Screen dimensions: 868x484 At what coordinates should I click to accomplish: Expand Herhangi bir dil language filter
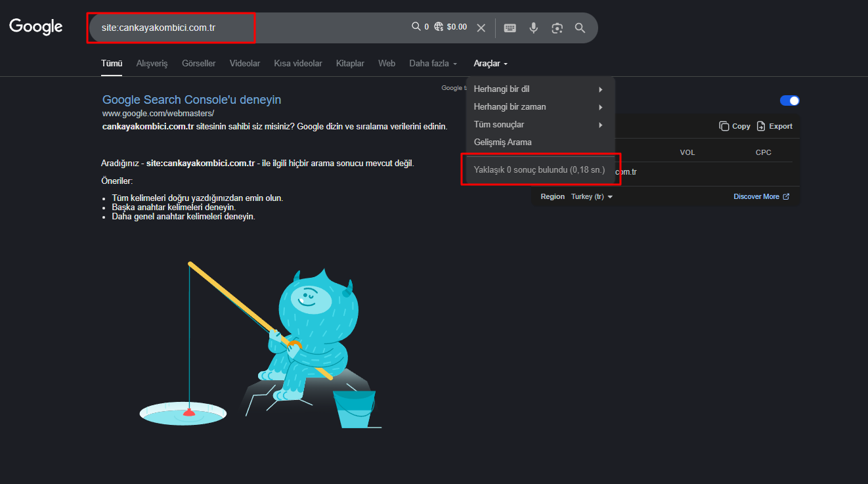[x=540, y=89]
